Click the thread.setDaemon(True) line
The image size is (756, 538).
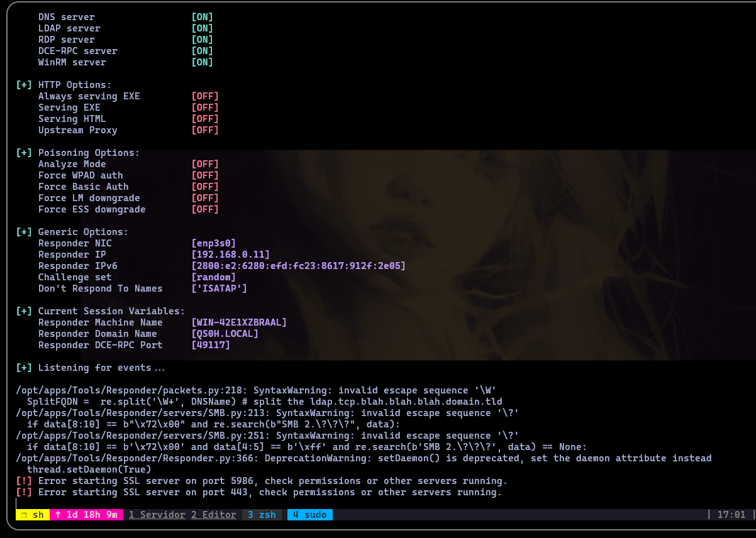click(89, 469)
